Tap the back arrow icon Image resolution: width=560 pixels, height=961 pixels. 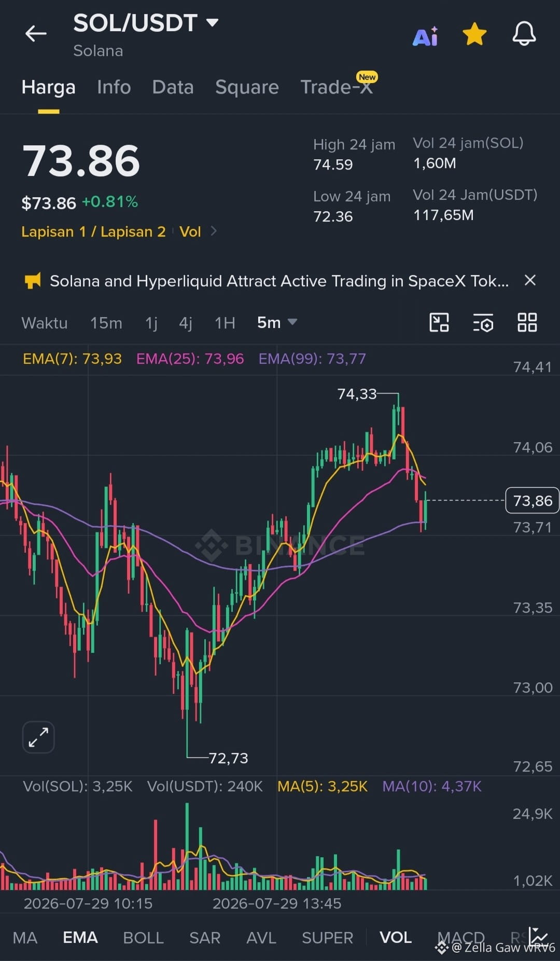tap(36, 34)
